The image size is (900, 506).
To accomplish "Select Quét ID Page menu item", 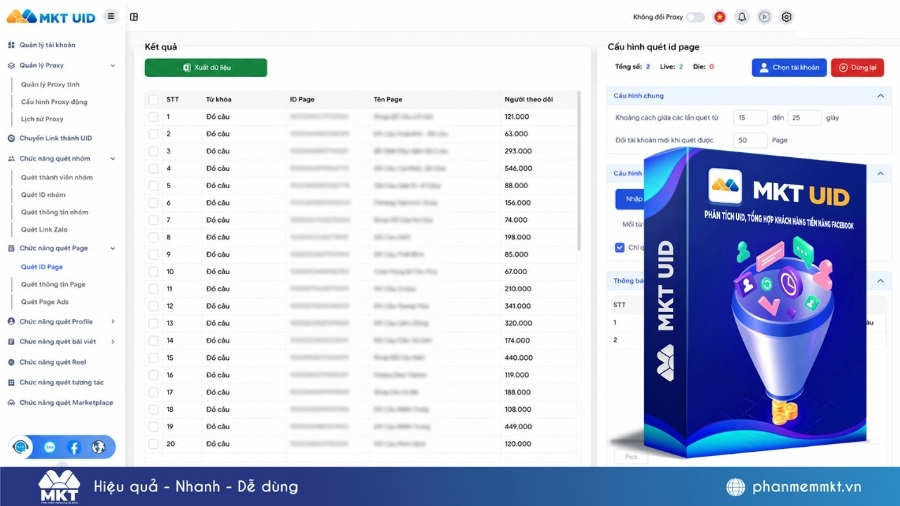I will (x=42, y=267).
